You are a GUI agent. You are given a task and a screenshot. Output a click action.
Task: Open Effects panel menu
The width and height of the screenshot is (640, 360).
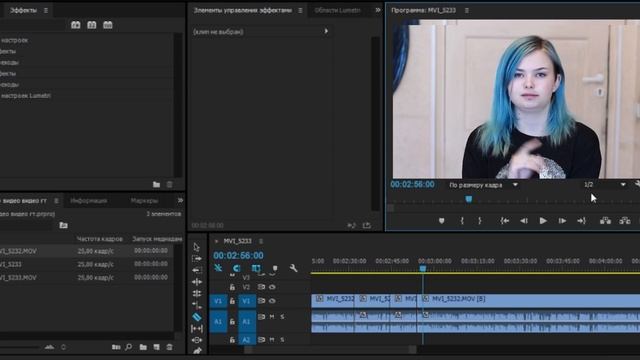coord(46,10)
